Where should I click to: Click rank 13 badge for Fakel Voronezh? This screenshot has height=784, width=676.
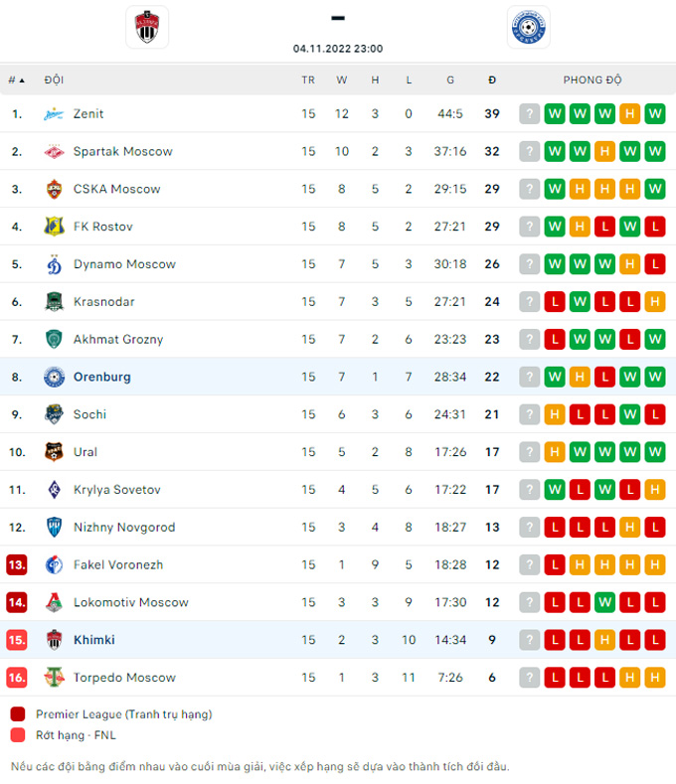point(17,565)
